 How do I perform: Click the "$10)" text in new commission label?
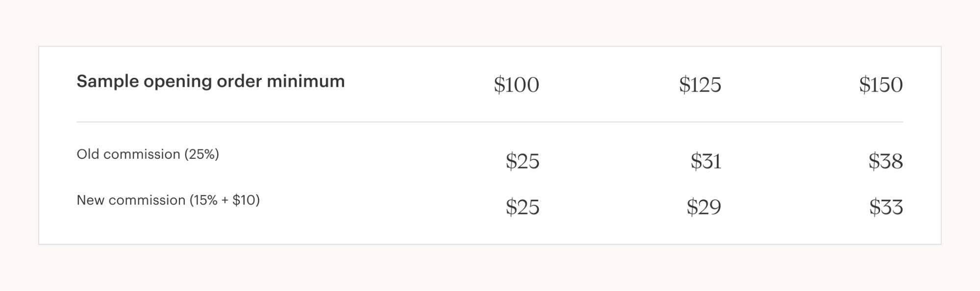246,200
